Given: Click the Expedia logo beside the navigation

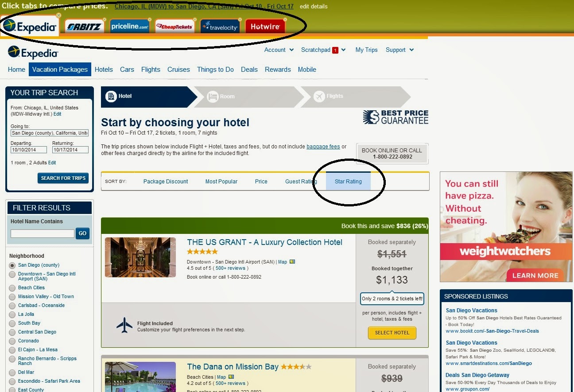Looking at the screenshot, I should tap(33, 52).
